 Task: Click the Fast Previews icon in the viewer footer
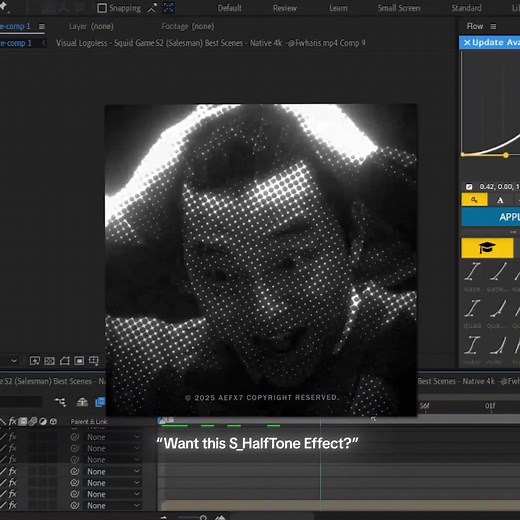[35, 361]
